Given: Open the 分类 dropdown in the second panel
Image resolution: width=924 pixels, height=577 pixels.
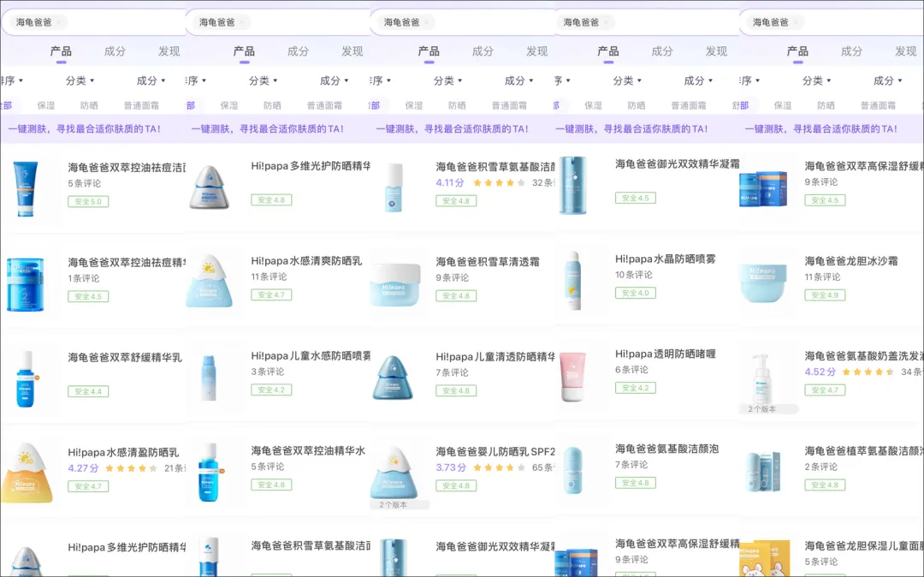Looking at the screenshot, I should 263,80.
